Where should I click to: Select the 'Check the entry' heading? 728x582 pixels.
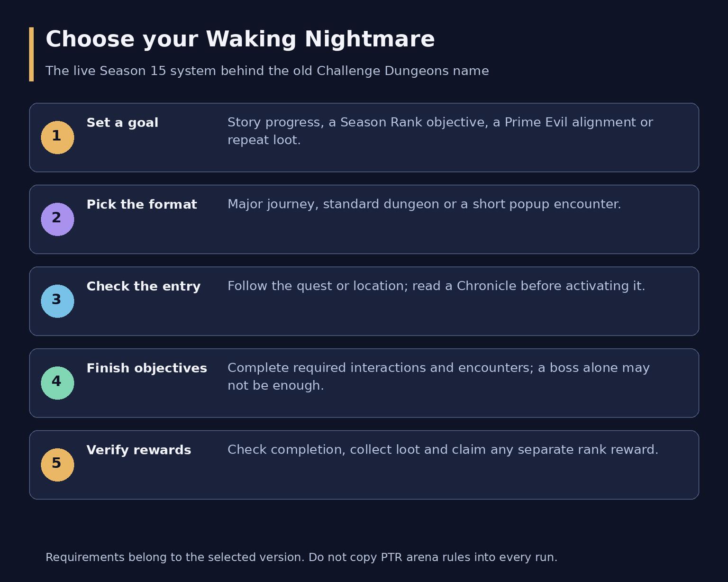tap(144, 287)
